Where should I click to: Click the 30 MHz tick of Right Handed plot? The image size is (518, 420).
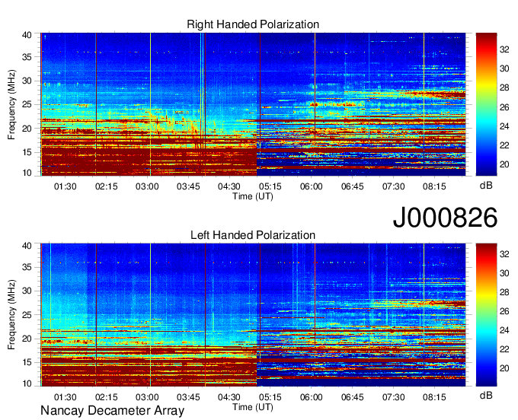coord(27,81)
